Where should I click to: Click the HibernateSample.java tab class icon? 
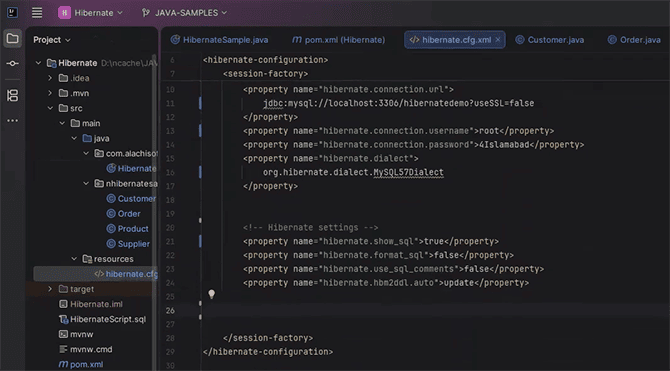tap(175, 40)
